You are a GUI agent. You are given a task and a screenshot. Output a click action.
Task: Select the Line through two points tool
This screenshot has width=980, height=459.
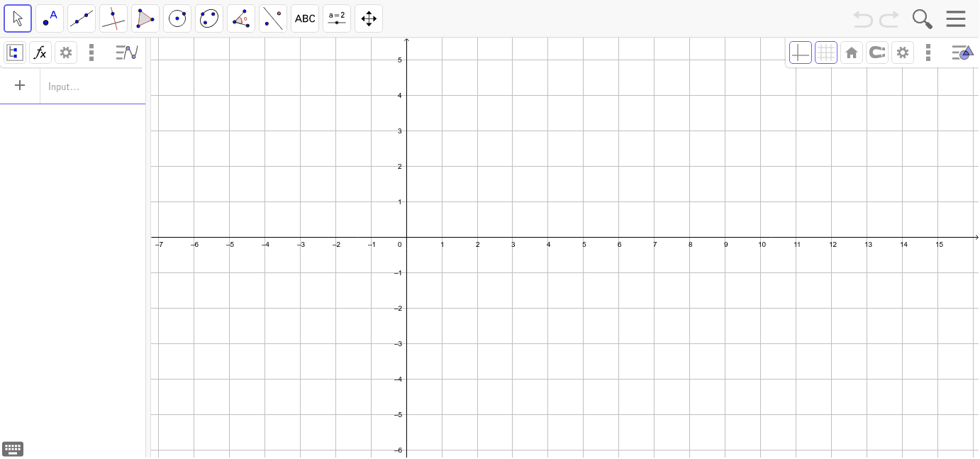82,18
